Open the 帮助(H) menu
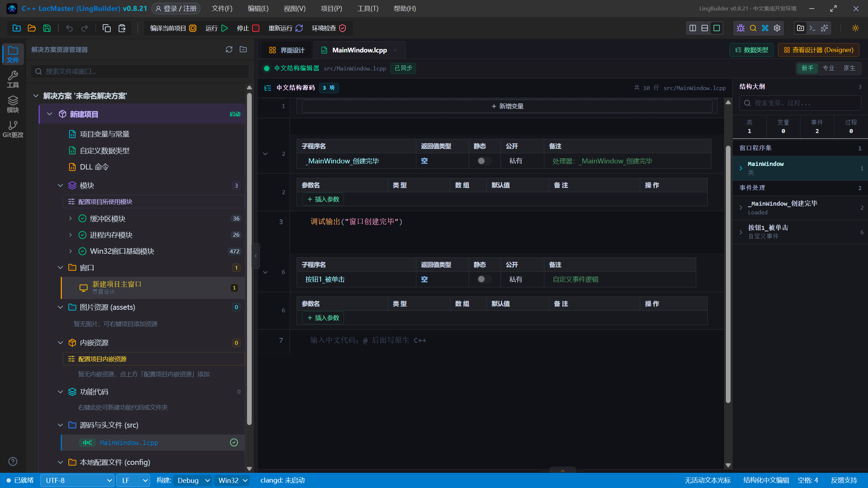 pyautogui.click(x=405, y=8)
